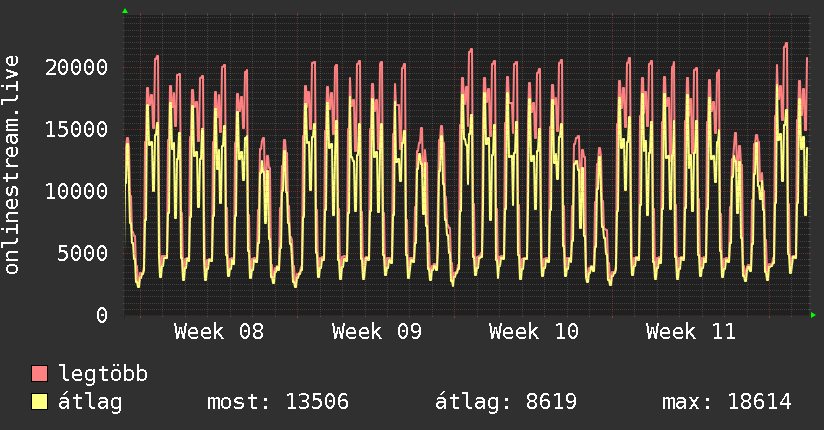Screen dimensions: 824x430
Task: Click the átlag legend label next to yellow swatch
Action: point(90,403)
